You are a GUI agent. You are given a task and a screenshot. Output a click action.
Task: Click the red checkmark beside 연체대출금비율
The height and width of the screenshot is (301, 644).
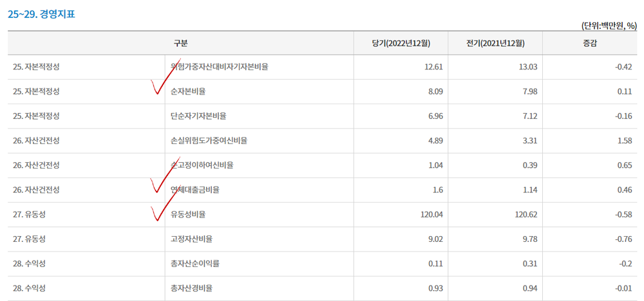(165, 175)
